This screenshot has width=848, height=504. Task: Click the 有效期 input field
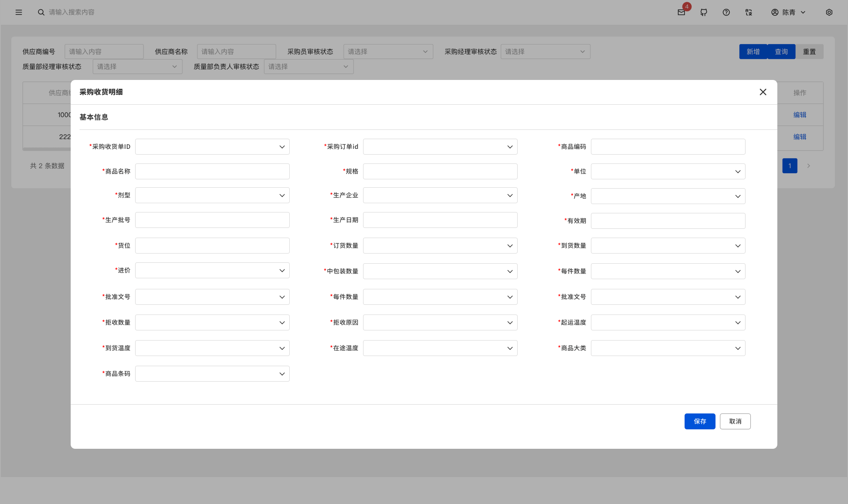(x=668, y=221)
